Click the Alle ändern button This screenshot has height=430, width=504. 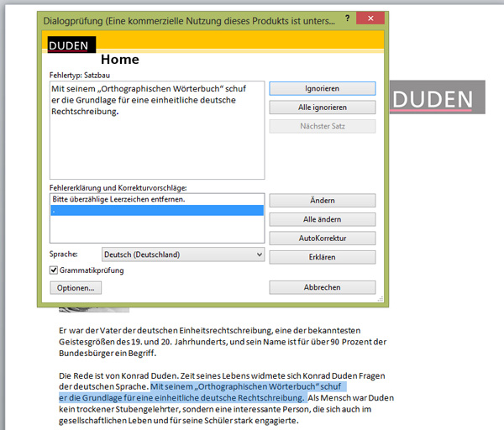322,219
